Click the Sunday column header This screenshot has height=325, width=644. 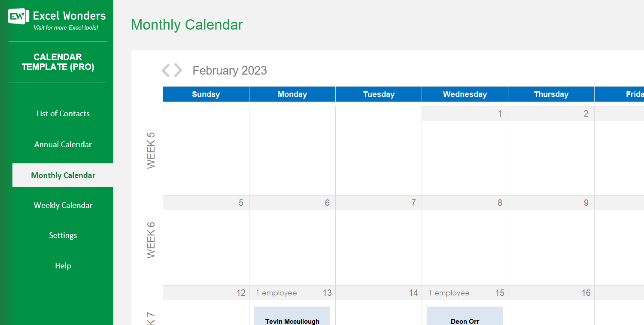(x=206, y=94)
